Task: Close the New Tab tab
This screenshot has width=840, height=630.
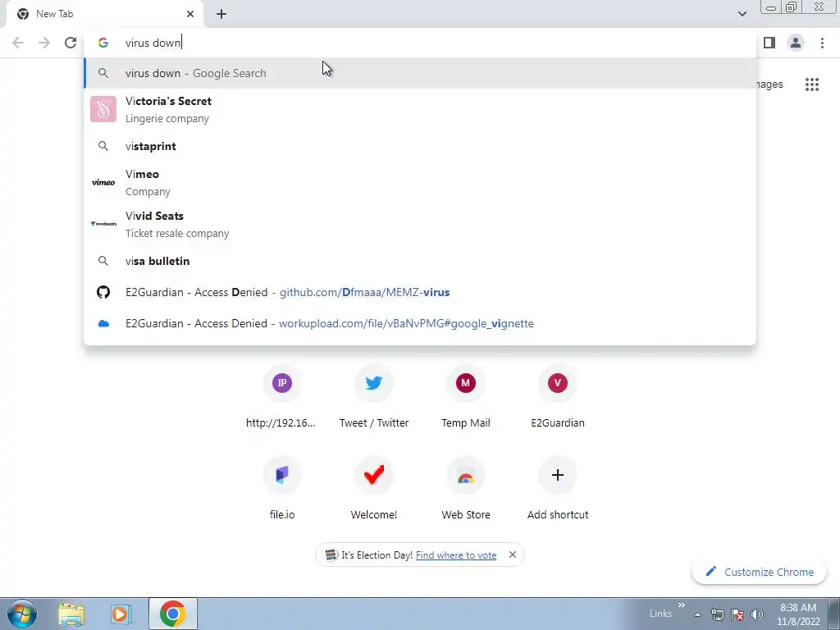Action: [190, 15]
